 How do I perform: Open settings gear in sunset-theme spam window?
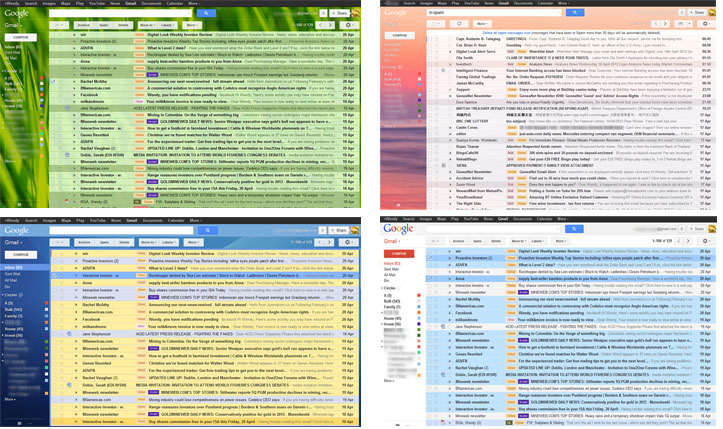click(705, 24)
